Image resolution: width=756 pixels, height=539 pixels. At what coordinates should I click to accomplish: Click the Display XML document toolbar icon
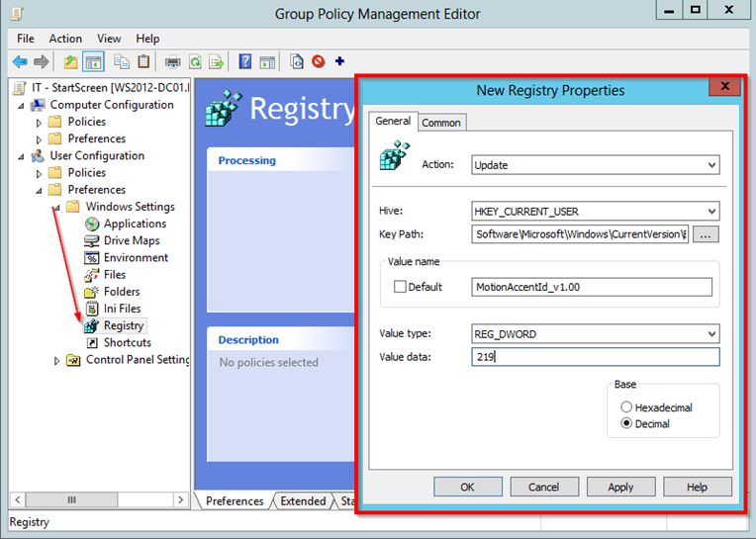tap(297, 61)
